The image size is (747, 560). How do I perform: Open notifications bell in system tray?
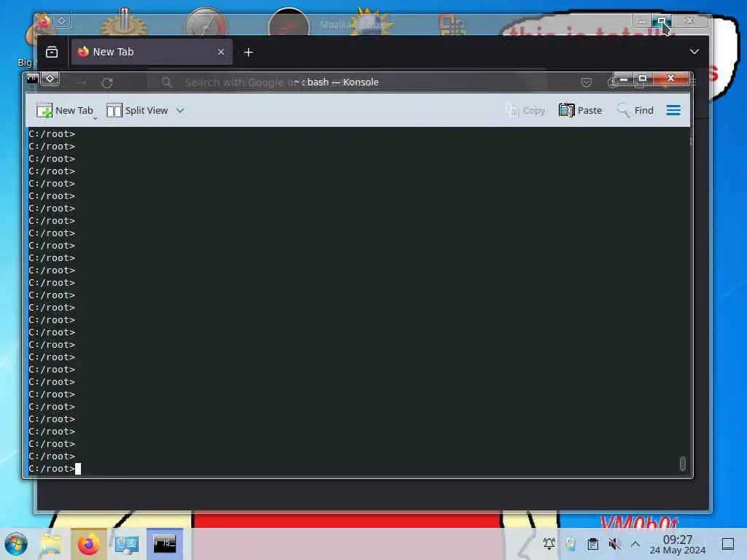tap(549, 543)
